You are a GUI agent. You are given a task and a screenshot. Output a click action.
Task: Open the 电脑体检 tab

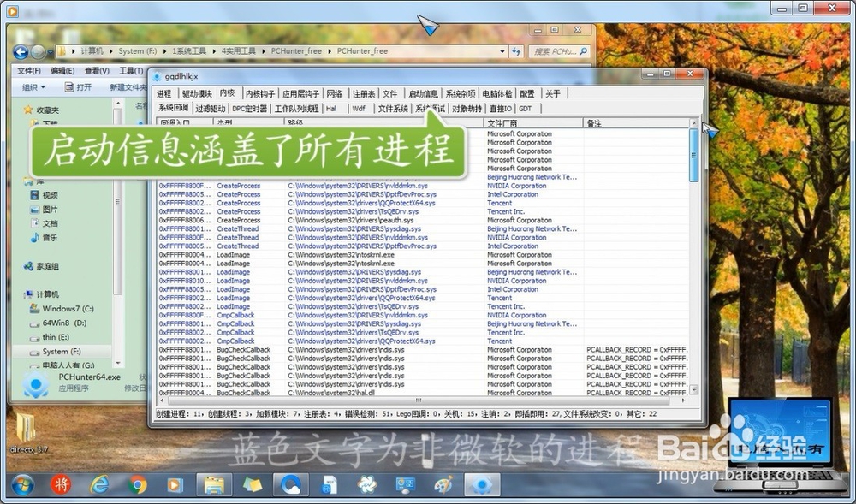(x=497, y=94)
